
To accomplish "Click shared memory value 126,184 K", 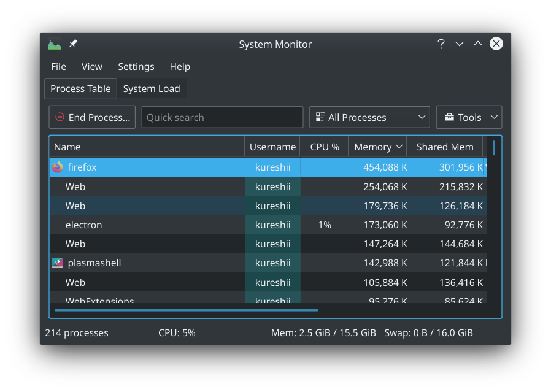I will click(461, 206).
